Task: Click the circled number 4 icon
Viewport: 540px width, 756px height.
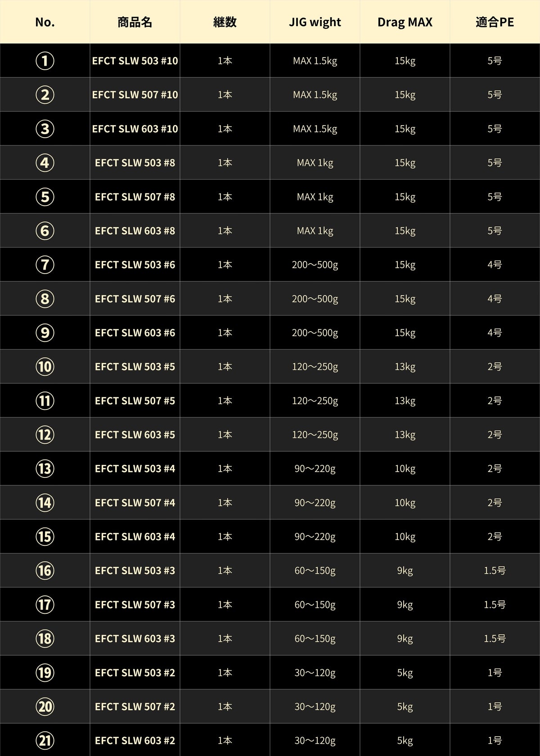Action: click(x=45, y=162)
